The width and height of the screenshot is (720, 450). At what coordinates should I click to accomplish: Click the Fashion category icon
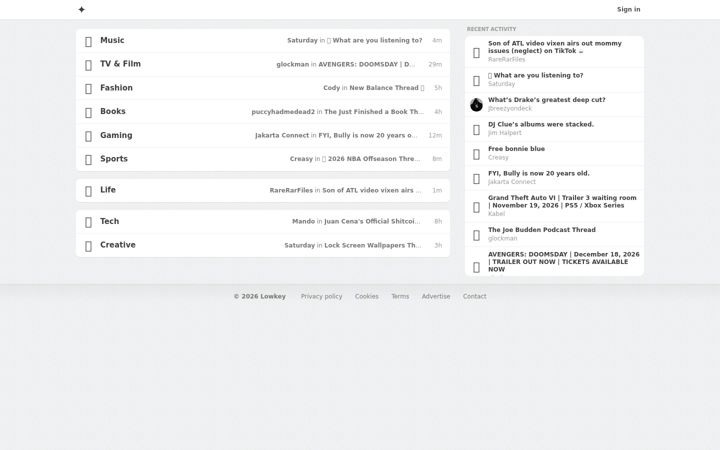(89, 89)
